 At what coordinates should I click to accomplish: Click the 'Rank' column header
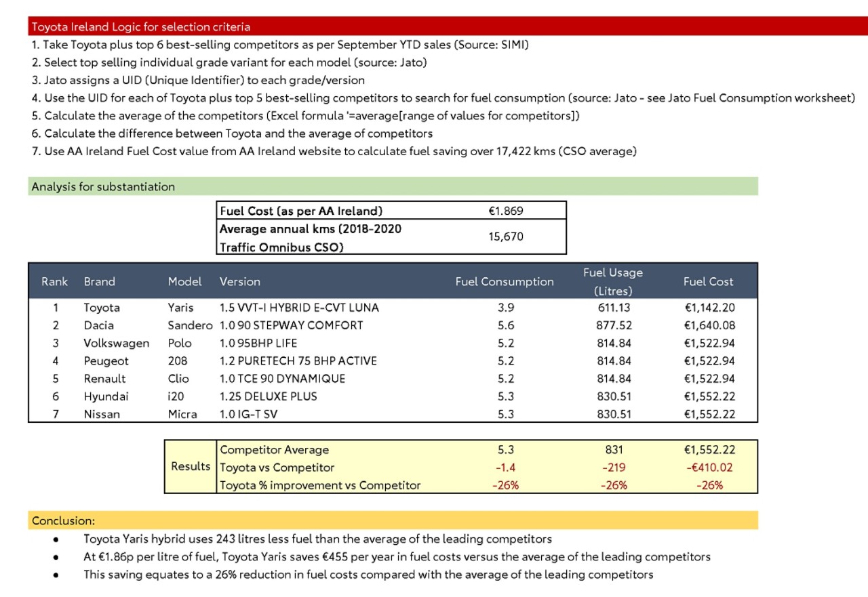(x=54, y=281)
